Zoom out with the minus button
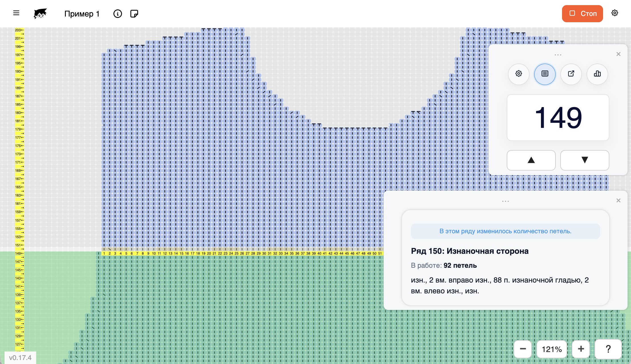The height and width of the screenshot is (364, 631). pos(523,349)
